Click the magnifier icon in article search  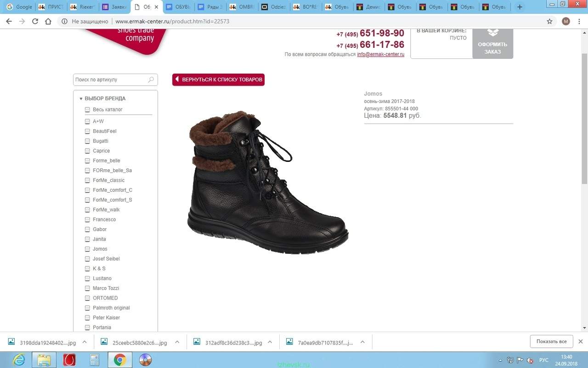point(151,80)
